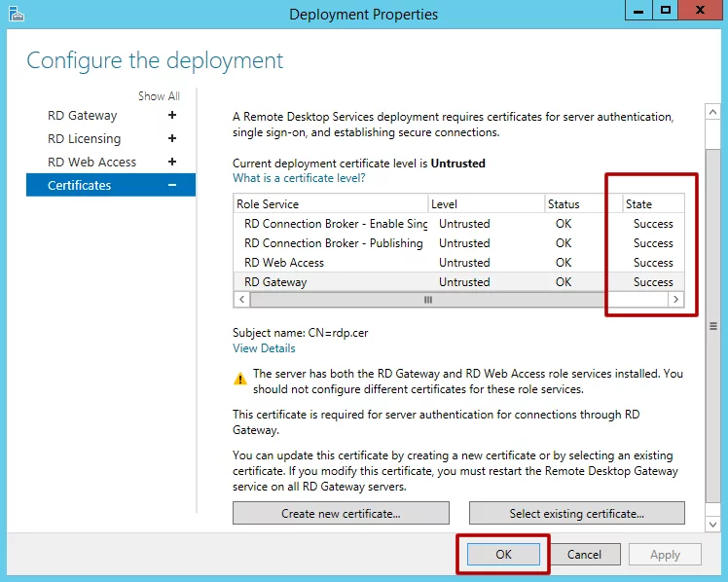Click the Show All link
Screen dimensions: 728x582
coord(159,96)
